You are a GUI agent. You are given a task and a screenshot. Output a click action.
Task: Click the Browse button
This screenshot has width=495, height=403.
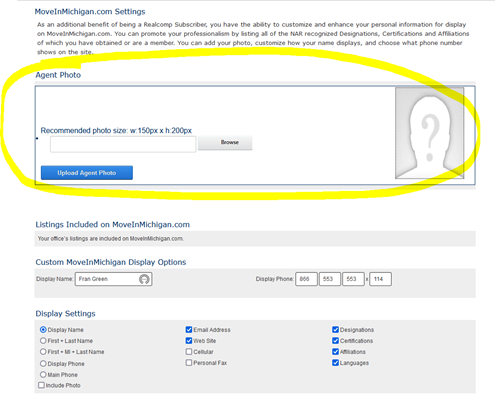click(x=225, y=142)
